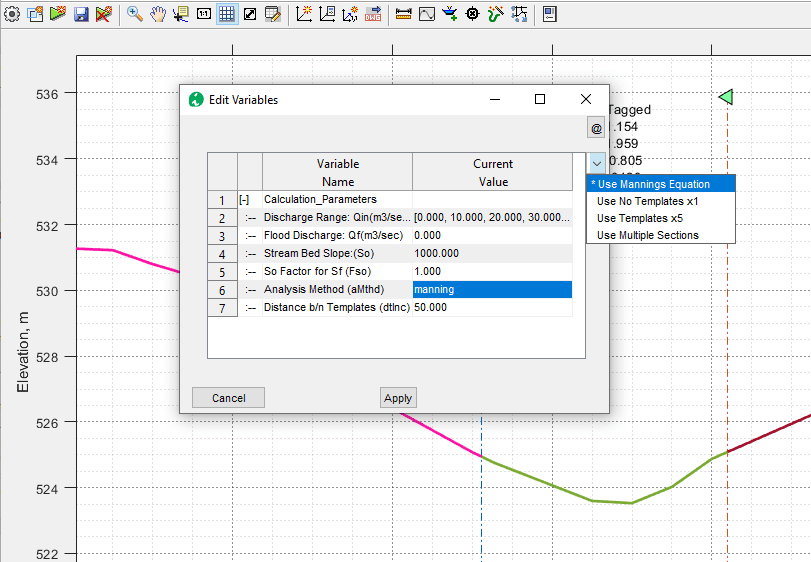Click So Factor for Sf (Fso) label

(x=317, y=271)
